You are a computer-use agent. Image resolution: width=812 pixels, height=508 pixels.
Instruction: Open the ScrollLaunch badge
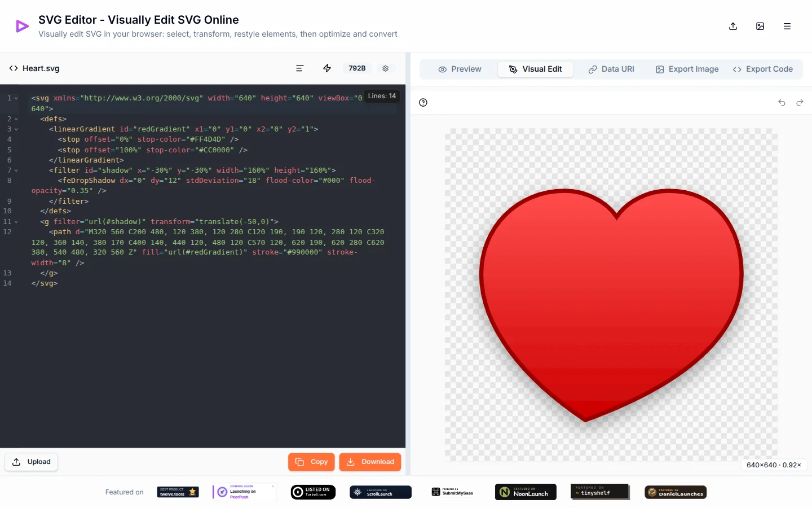(x=381, y=492)
